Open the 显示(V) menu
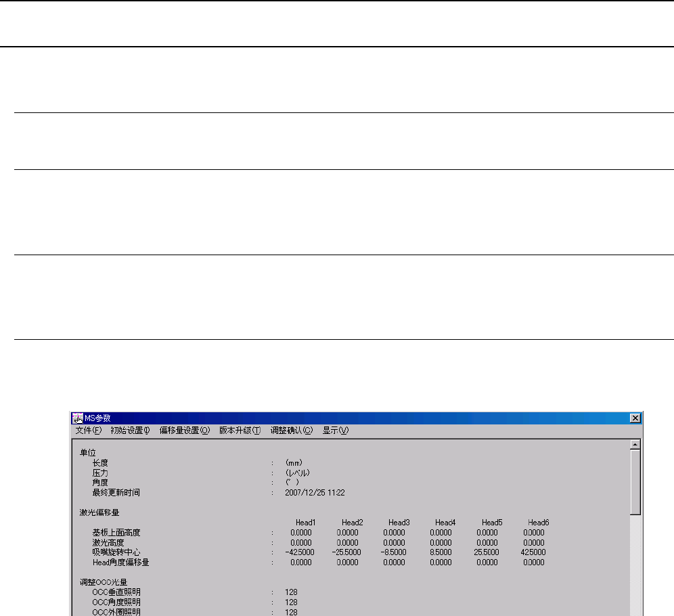The width and height of the screenshot is (674, 616). tap(335, 431)
